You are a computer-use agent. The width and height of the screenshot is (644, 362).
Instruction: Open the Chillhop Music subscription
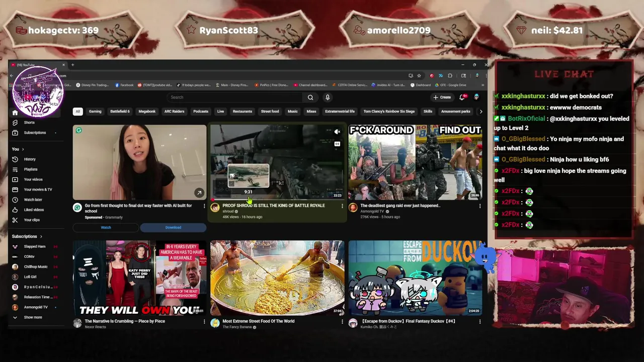click(35, 267)
